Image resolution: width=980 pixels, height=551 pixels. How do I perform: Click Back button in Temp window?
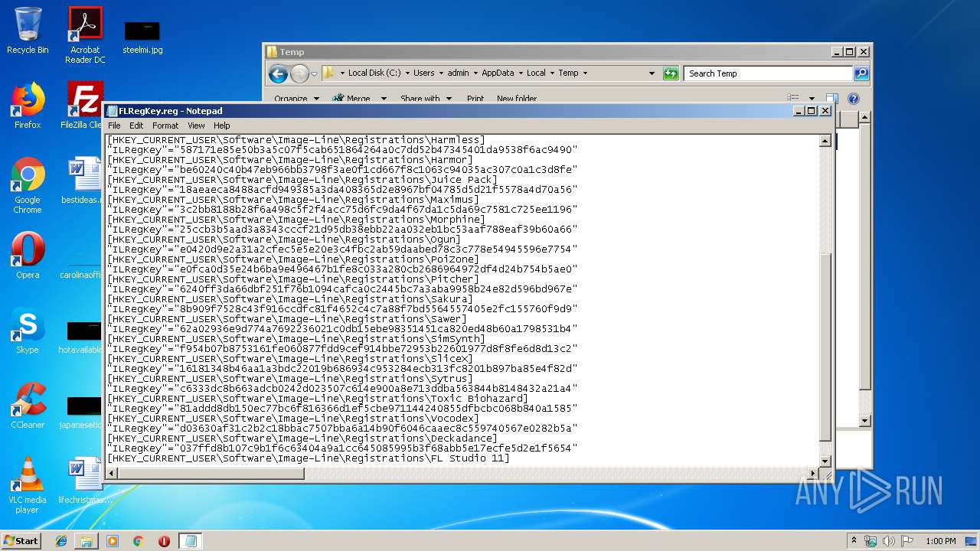pyautogui.click(x=278, y=73)
